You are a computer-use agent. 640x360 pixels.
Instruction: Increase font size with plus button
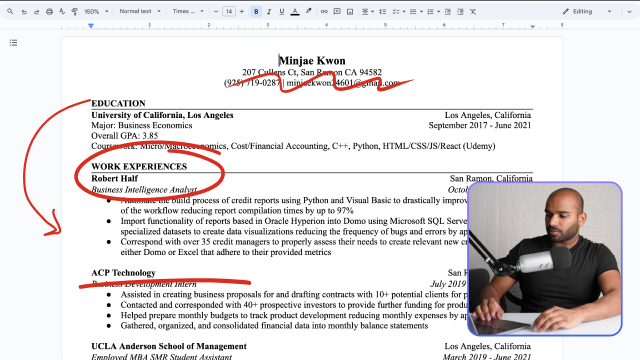click(242, 11)
